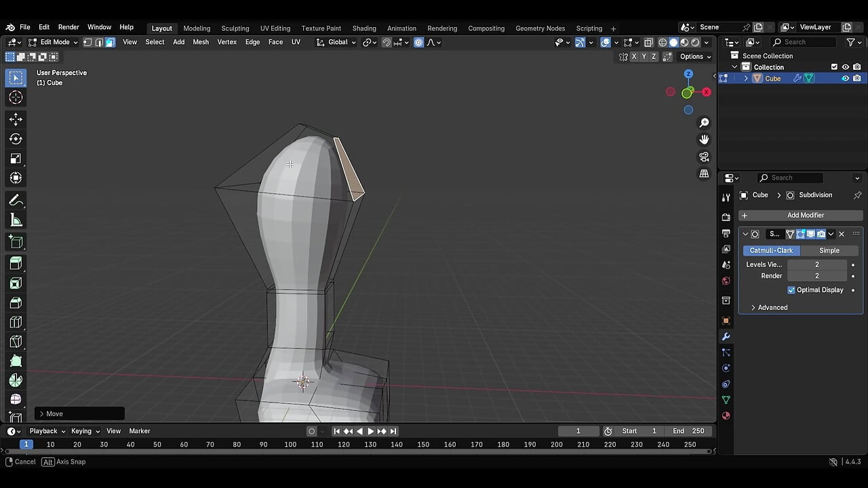Open the Object Data mesh properties tab
Screen dimensions: 868x488
coord(726,400)
